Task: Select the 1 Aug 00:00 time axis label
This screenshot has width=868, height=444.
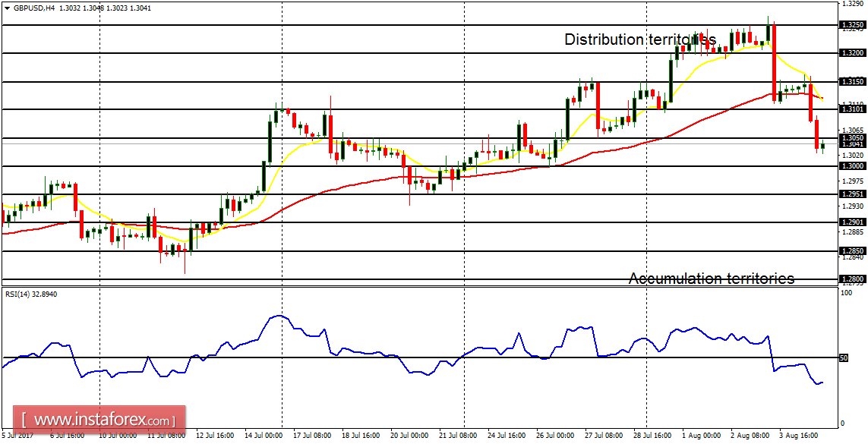Action: (x=702, y=436)
